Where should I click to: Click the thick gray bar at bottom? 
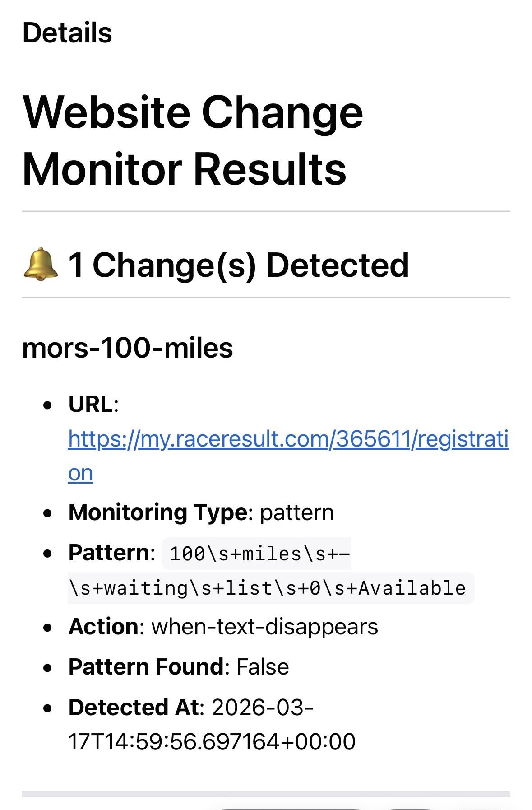click(266, 794)
